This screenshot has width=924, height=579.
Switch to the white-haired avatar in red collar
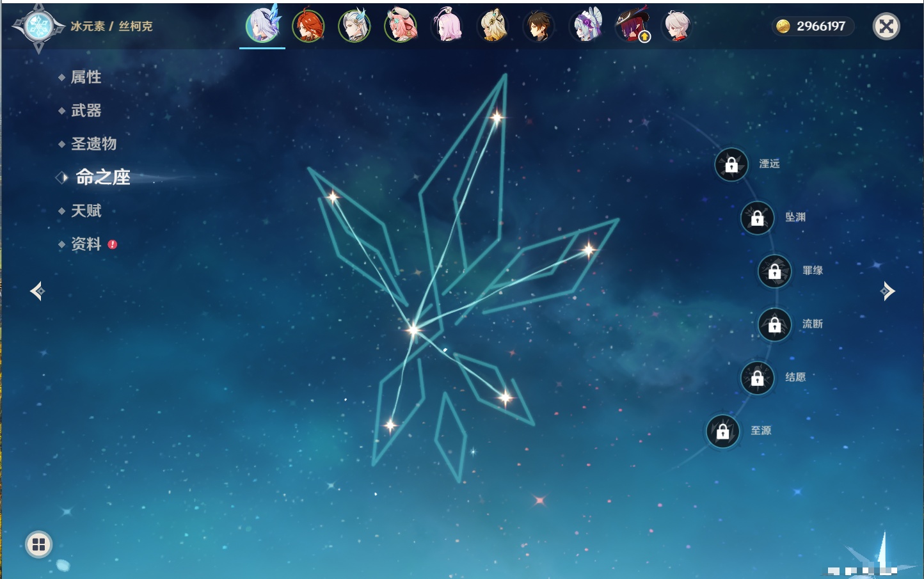tap(677, 26)
